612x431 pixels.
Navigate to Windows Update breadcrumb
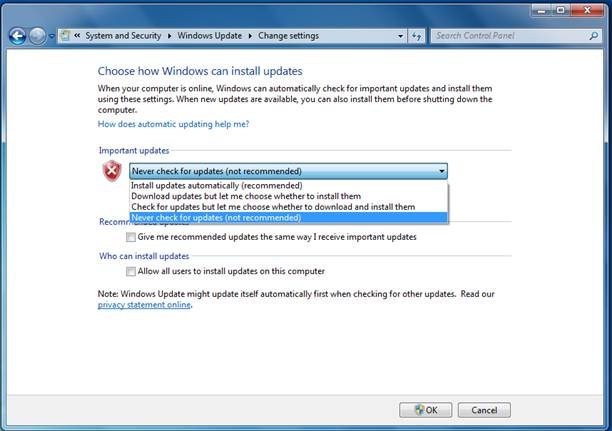[210, 36]
